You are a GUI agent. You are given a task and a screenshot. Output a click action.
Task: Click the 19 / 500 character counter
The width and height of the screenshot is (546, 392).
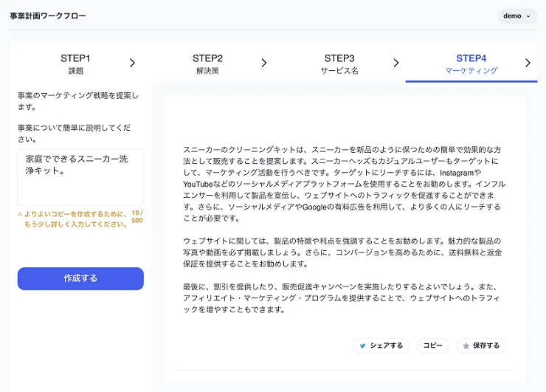pos(137,217)
